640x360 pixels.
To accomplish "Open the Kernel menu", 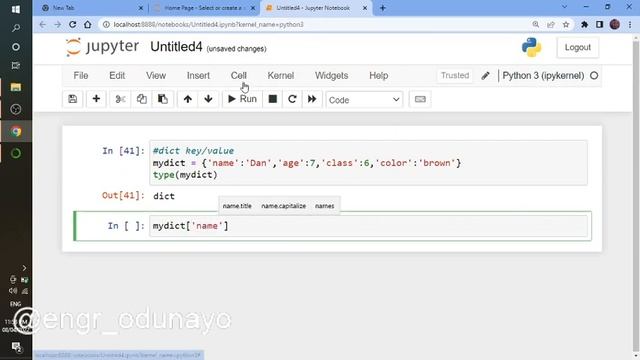I will click(281, 76).
